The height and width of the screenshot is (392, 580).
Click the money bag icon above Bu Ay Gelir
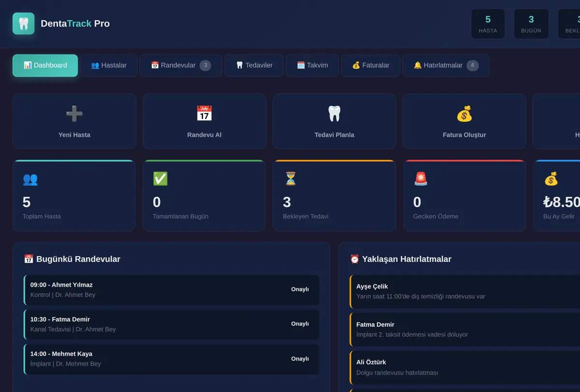click(551, 179)
